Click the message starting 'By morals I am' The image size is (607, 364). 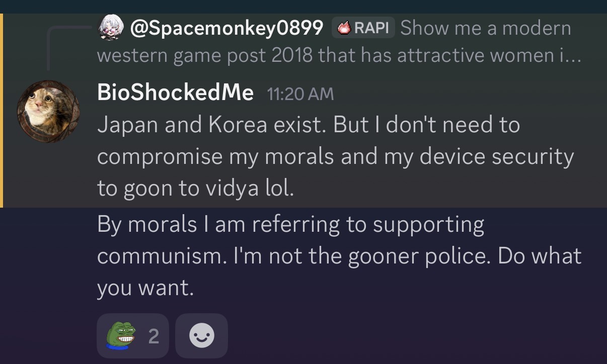point(290,224)
